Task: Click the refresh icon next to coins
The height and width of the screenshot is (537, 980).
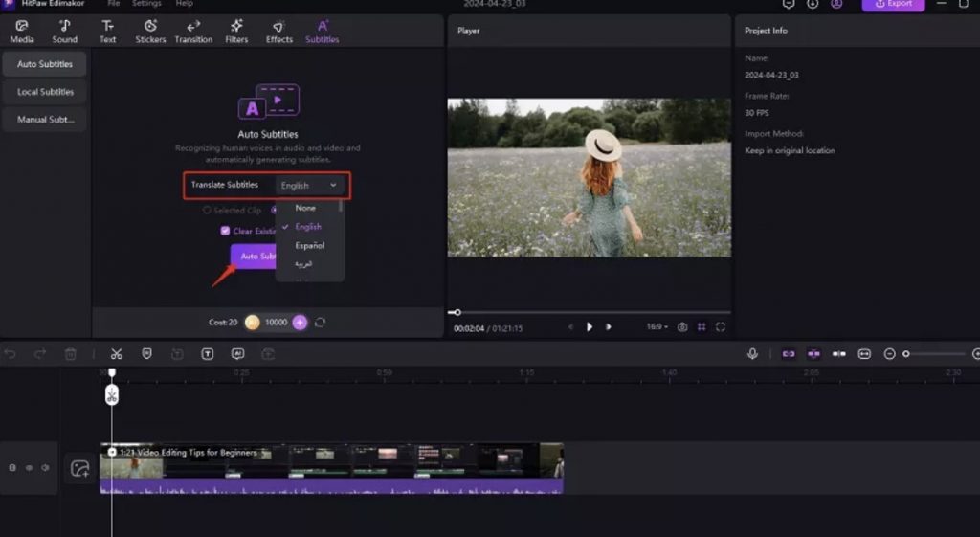Action: coord(320,323)
